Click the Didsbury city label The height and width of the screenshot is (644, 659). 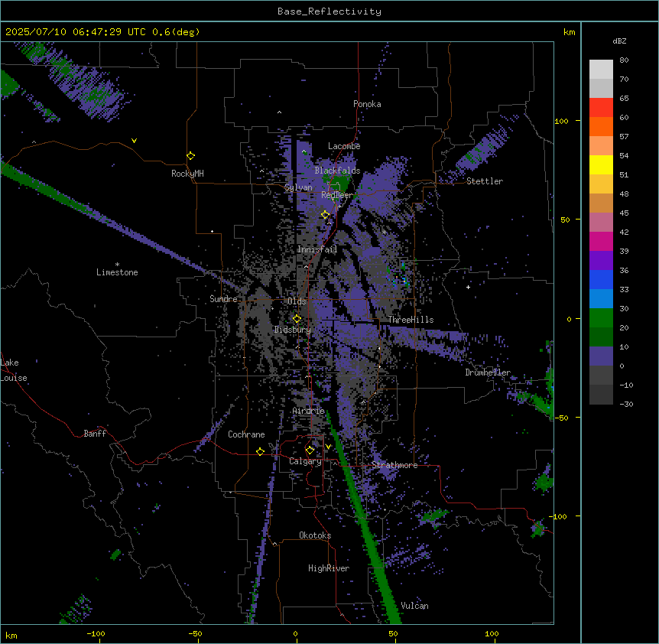coord(293,330)
